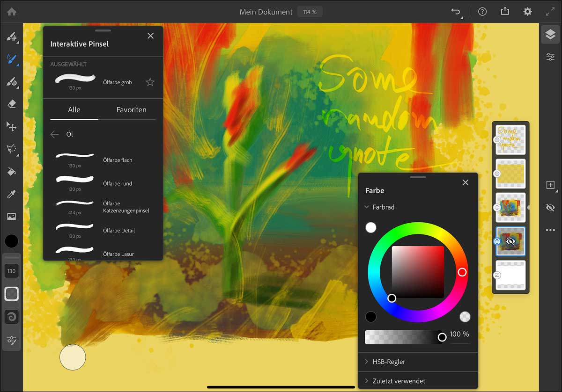This screenshot has width=562, height=392.
Task: Pick the black swatch in Farbe panel
Action: click(x=371, y=317)
